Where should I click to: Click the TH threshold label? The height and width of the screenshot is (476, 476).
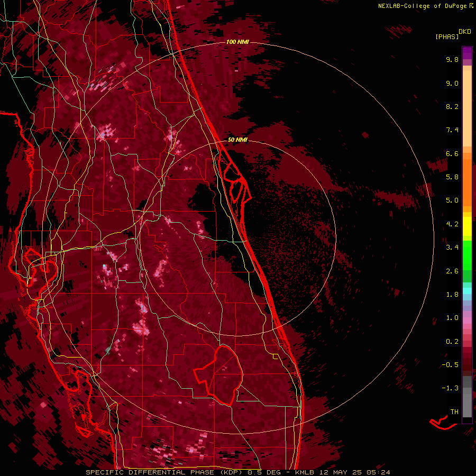454,412
